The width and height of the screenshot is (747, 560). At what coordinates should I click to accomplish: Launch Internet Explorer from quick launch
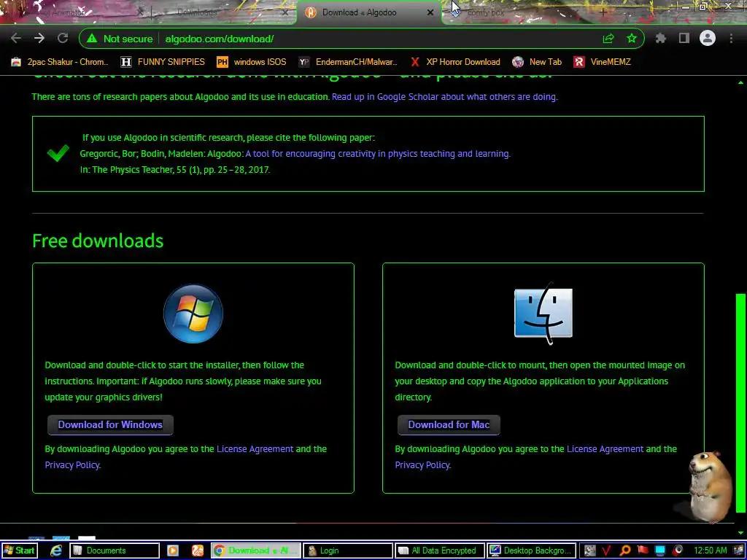point(56,551)
